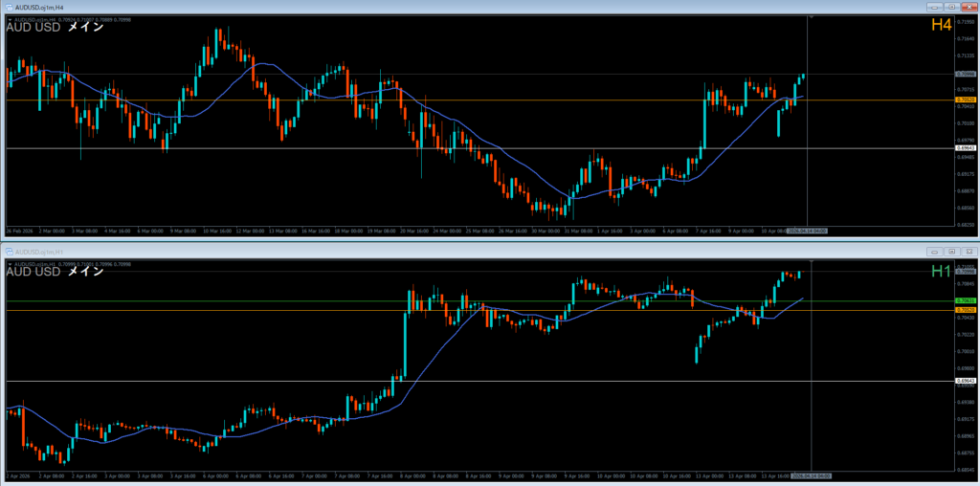This screenshot has height=486, width=980.
Task: Close the AUDUSD H1 chart window
Action: tap(969, 251)
